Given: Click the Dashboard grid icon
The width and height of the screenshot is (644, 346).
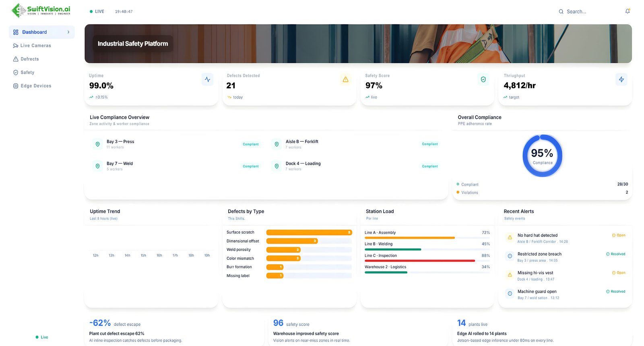Looking at the screenshot, I should point(16,32).
